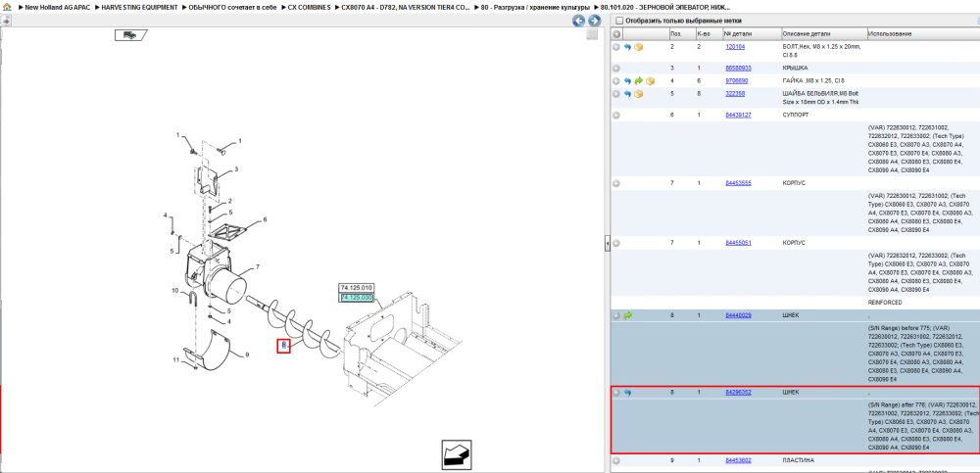Click blue arrow icon for part 322358
Viewport: 980px width, 473px height.
(x=627, y=94)
